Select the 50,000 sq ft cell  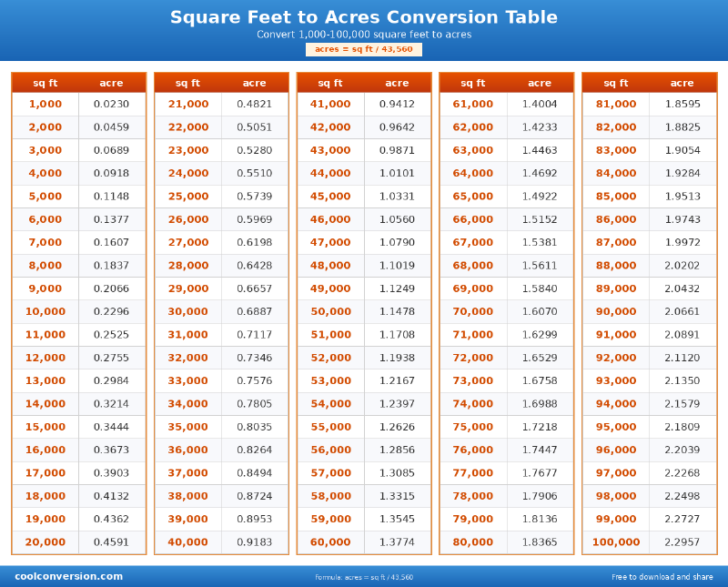(x=330, y=311)
